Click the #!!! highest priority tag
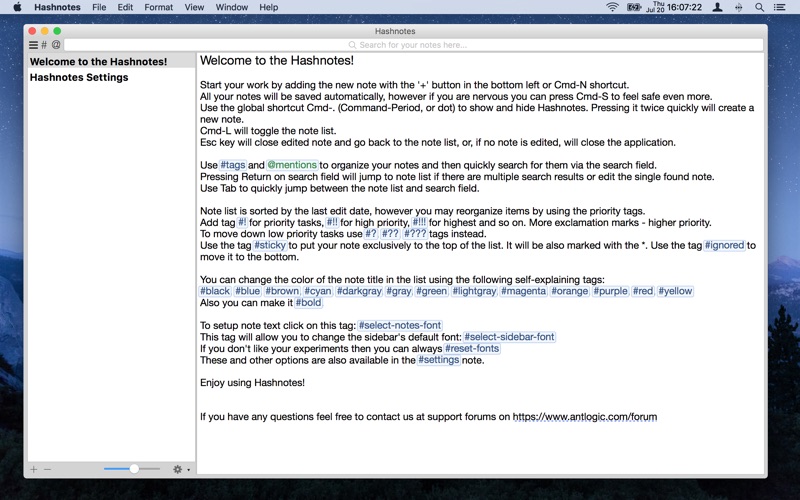This screenshot has height=500, width=800. pos(419,222)
